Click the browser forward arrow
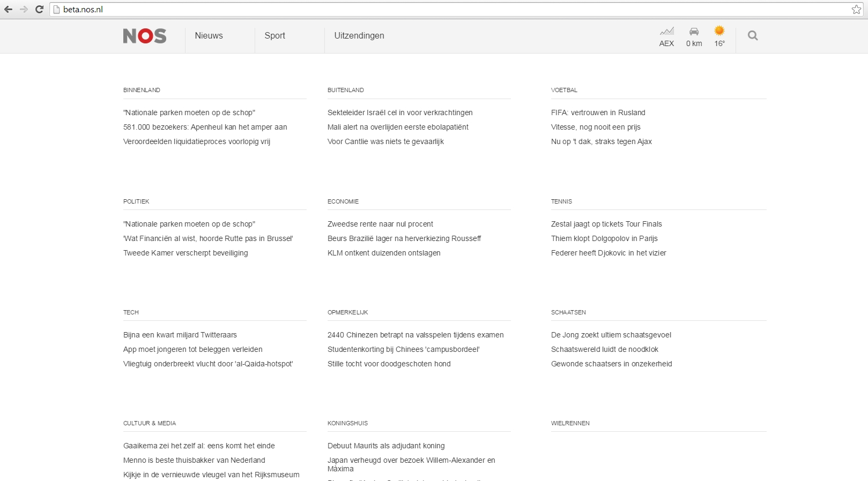868x481 pixels. [24, 9]
